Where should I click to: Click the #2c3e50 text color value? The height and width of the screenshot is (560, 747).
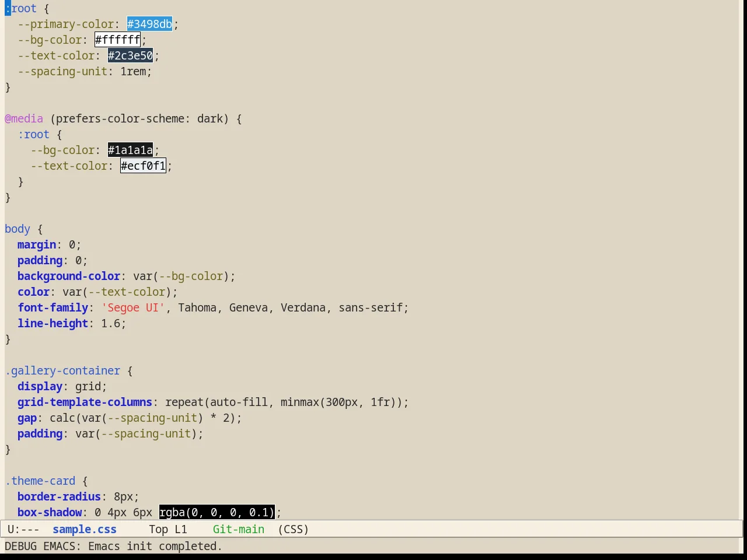(130, 55)
